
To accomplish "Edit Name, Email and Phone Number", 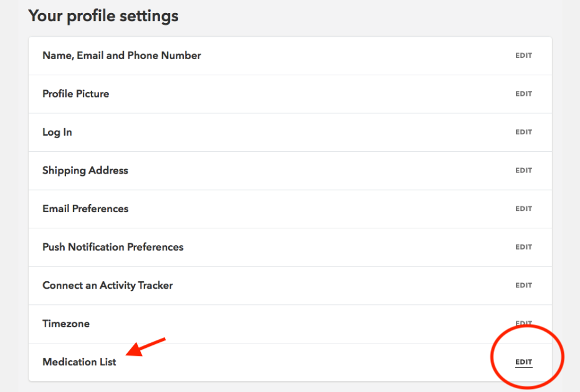I will coord(523,55).
